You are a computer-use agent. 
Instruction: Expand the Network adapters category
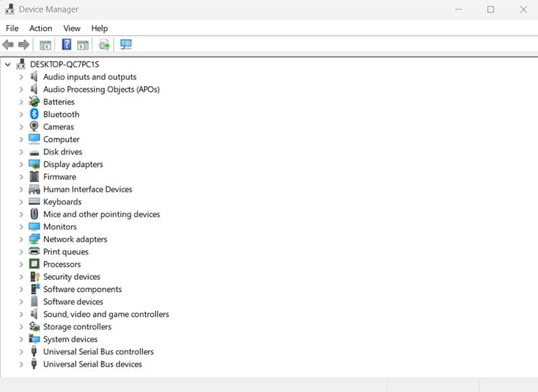[22, 239]
